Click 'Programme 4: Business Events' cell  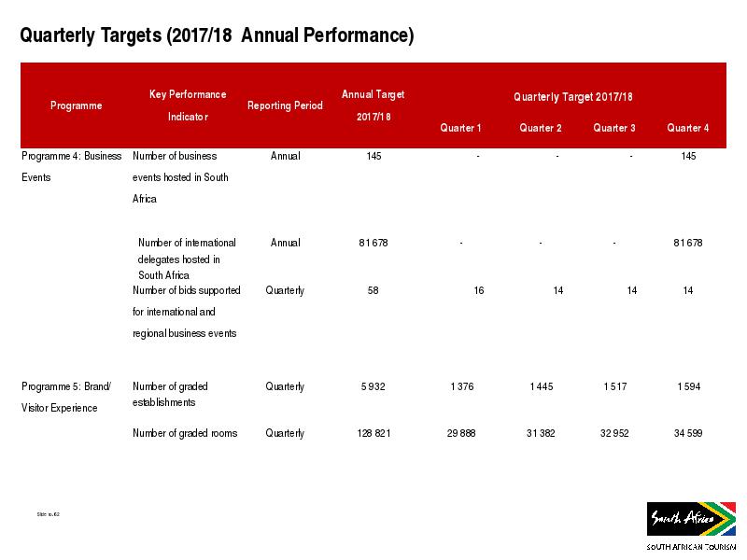click(72, 167)
